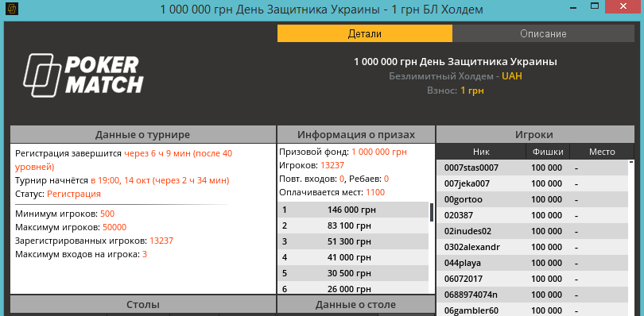Select player 007jeka007 row
This screenshot has width=644, height=316.
532,183
